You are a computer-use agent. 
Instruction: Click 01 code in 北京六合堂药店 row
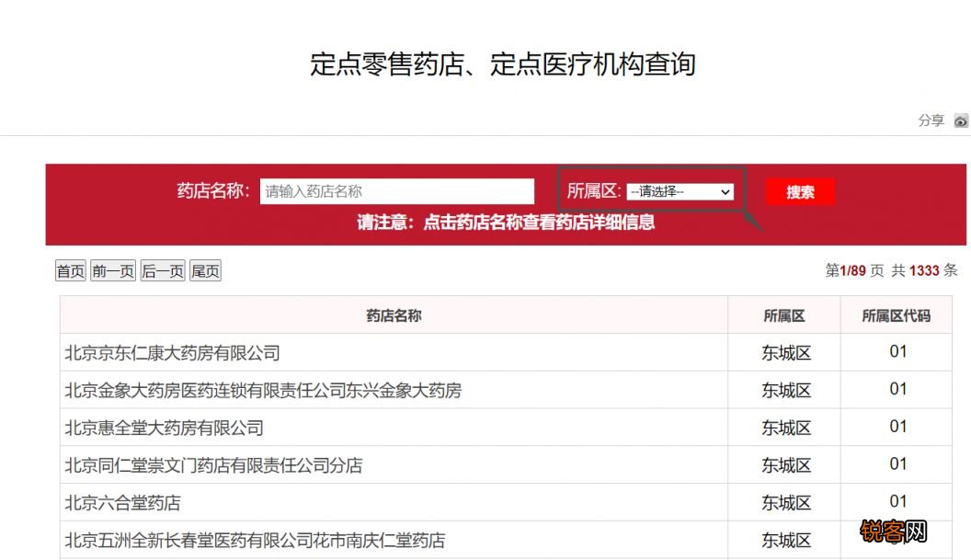pyautogui.click(x=898, y=501)
